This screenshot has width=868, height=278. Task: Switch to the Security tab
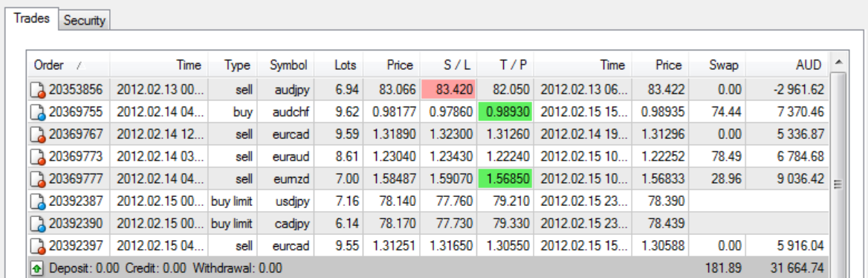point(84,21)
